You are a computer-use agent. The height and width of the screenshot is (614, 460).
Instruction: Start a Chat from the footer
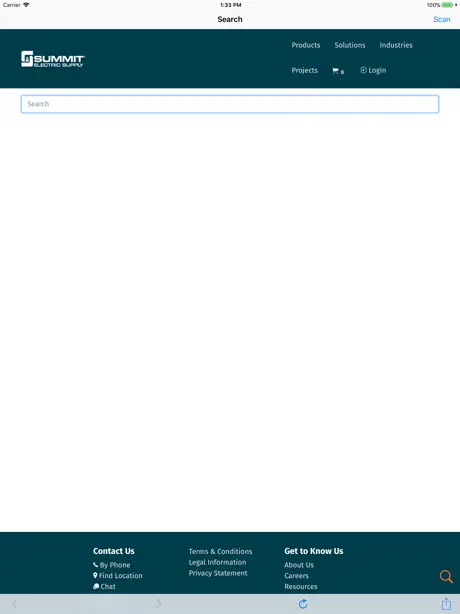tap(104, 586)
